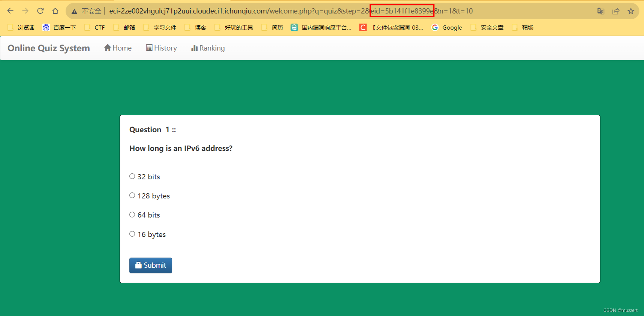The width and height of the screenshot is (644, 316).
Task: Open the 靶场 bookmark folder
Action: (x=523, y=27)
